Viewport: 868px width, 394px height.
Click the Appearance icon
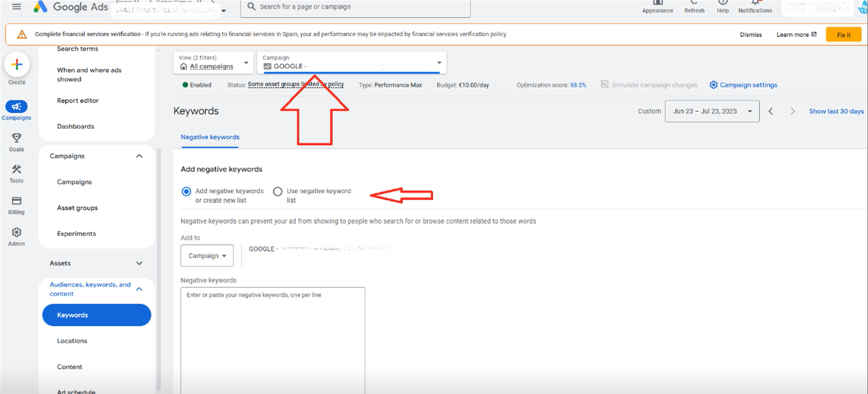click(657, 2)
